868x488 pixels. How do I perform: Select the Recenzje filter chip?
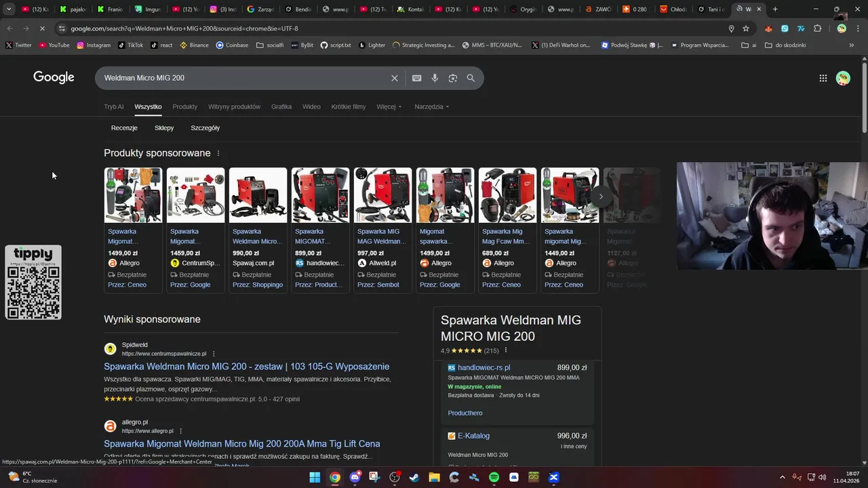[x=124, y=128]
